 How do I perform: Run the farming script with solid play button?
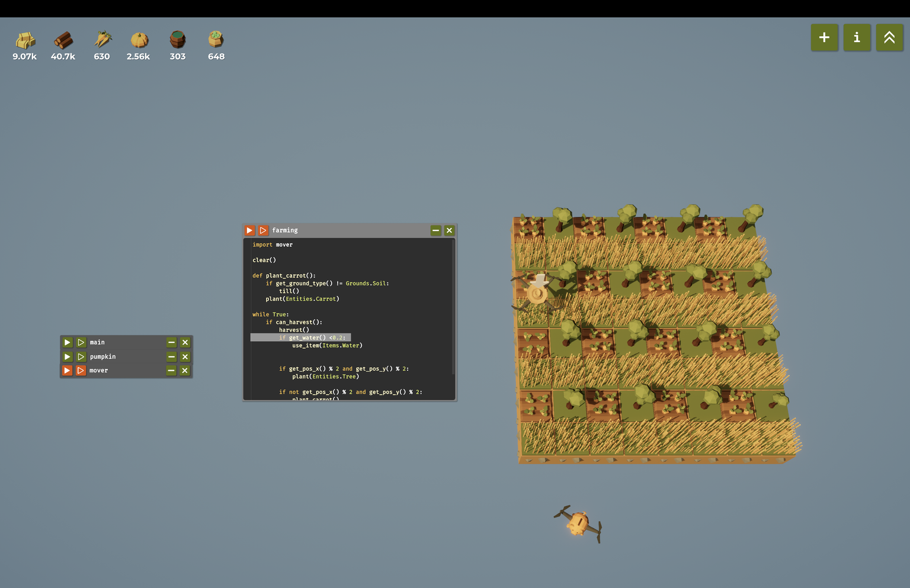(249, 230)
